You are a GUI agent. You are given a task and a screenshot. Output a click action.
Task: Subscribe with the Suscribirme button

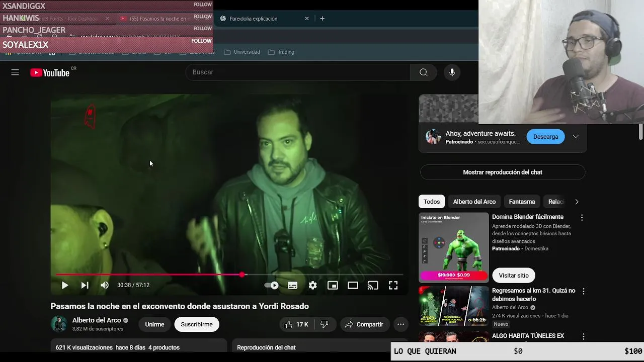pyautogui.click(x=197, y=324)
